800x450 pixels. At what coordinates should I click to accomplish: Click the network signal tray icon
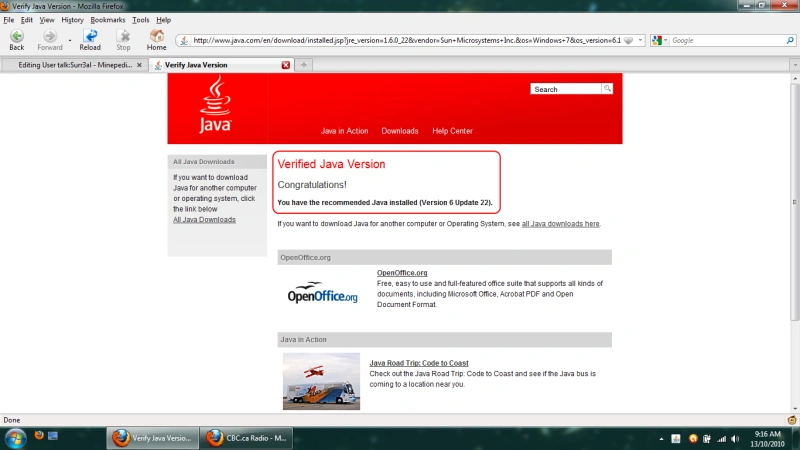tap(721, 439)
